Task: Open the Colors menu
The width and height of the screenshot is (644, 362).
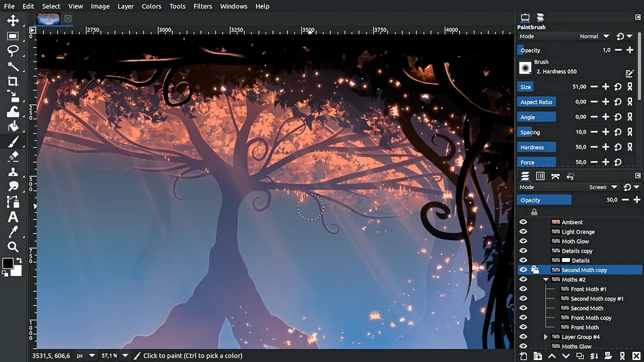Action: 151,6
